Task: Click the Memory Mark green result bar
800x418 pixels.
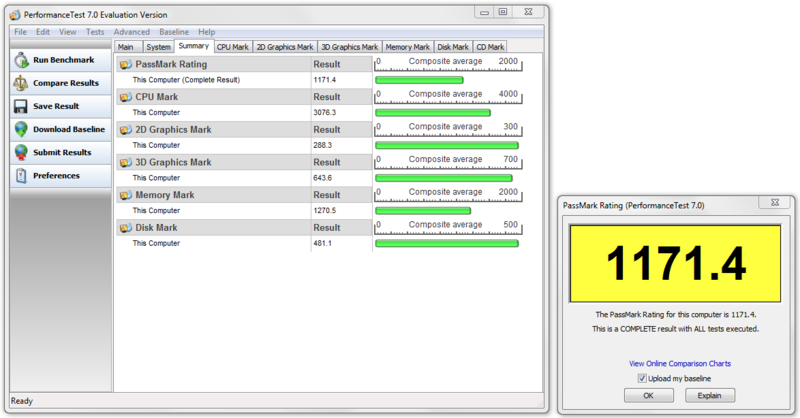Action: [x=422, y=211]
